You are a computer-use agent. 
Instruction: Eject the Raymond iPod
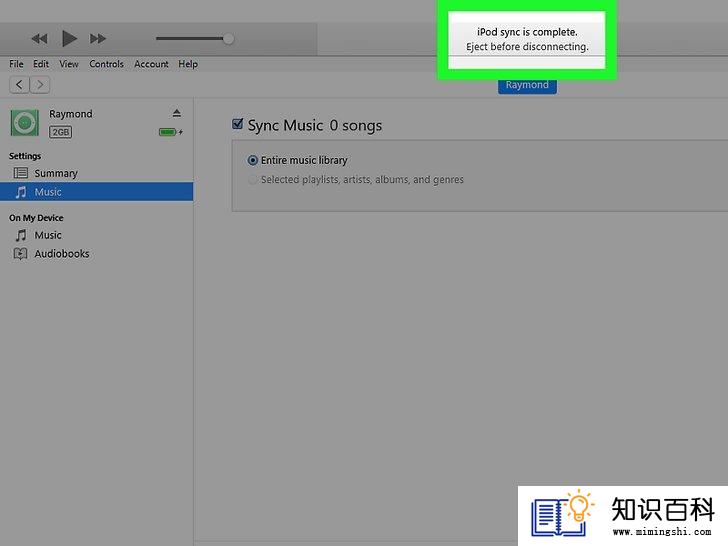pyautogui.click(x=176, y=113)
